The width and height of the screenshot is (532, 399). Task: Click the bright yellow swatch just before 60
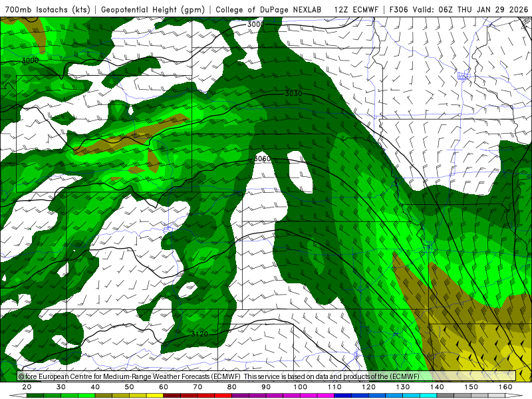(155, 396)
